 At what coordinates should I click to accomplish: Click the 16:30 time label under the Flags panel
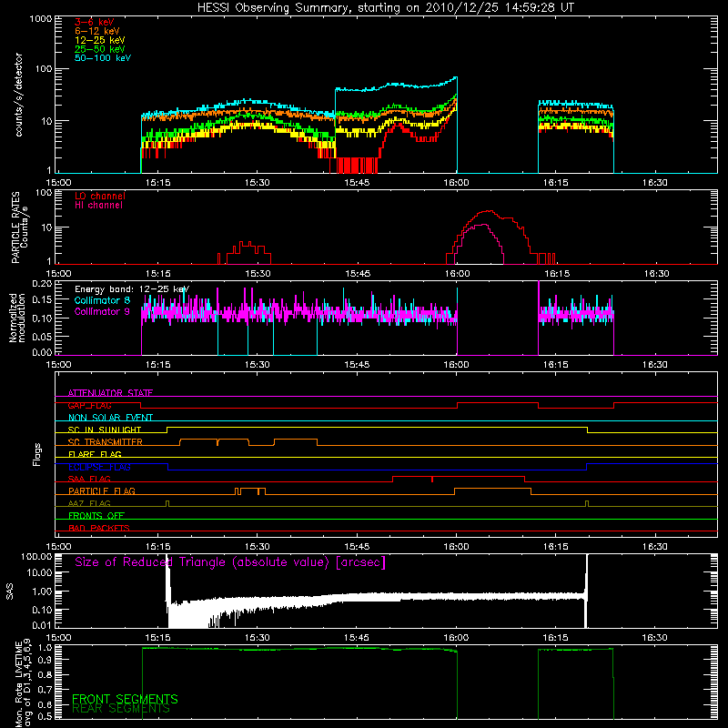point(654,547)
